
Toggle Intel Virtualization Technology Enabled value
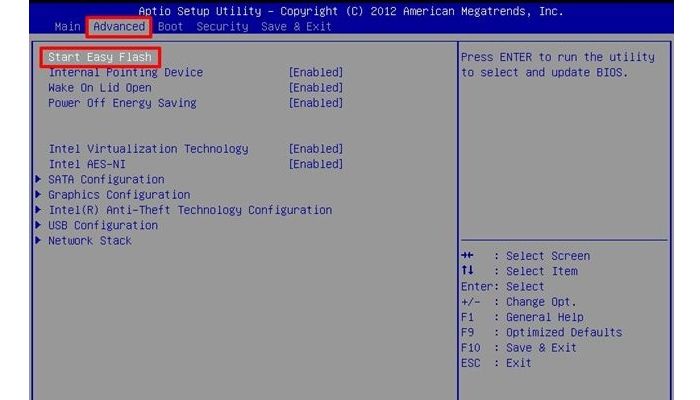pyautogui.click(x=315, y=149)
